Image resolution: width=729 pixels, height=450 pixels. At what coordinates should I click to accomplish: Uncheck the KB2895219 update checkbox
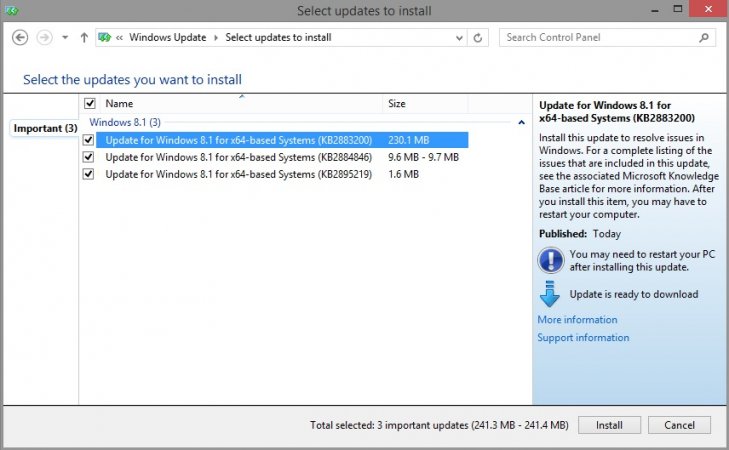click(88, 174)
